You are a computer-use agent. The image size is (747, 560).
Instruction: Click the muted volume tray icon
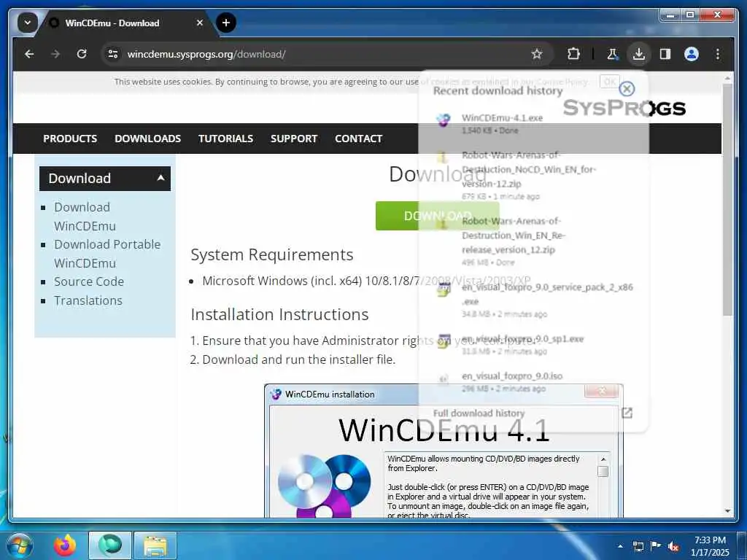click(673, 546)
